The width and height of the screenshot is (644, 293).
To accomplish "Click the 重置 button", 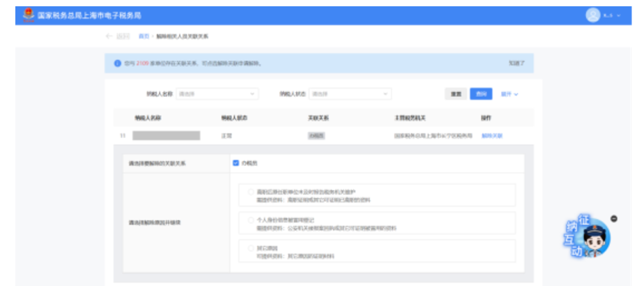I will (x=456, y=93).
